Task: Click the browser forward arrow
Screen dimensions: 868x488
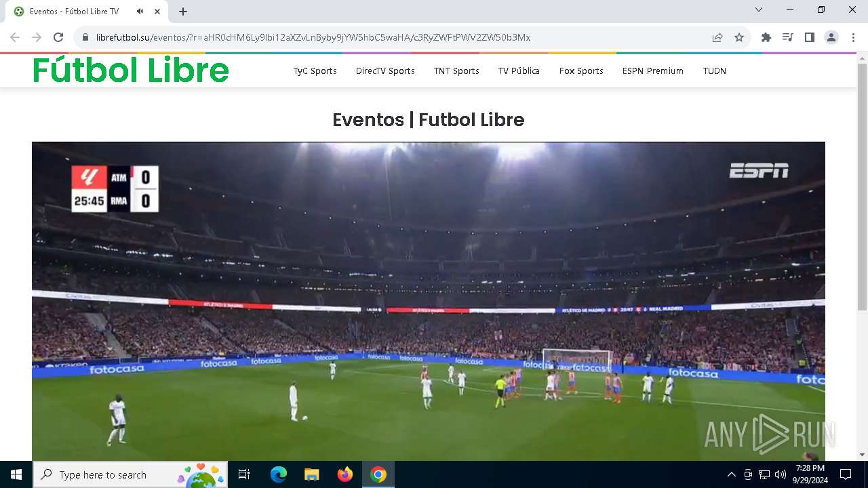Action: tap(37, 38)
